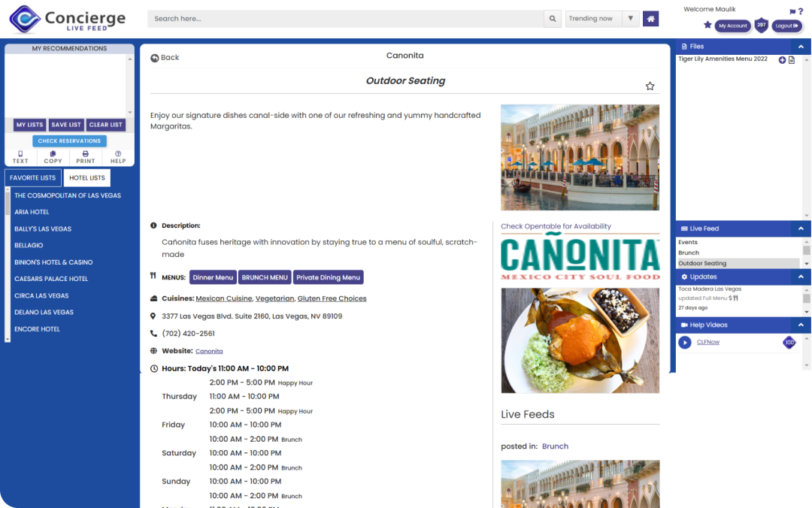Switch to the Hotel Lists tab
This screenshot has width=812, height=508.
pyautogui.click(x=87, y=177)
